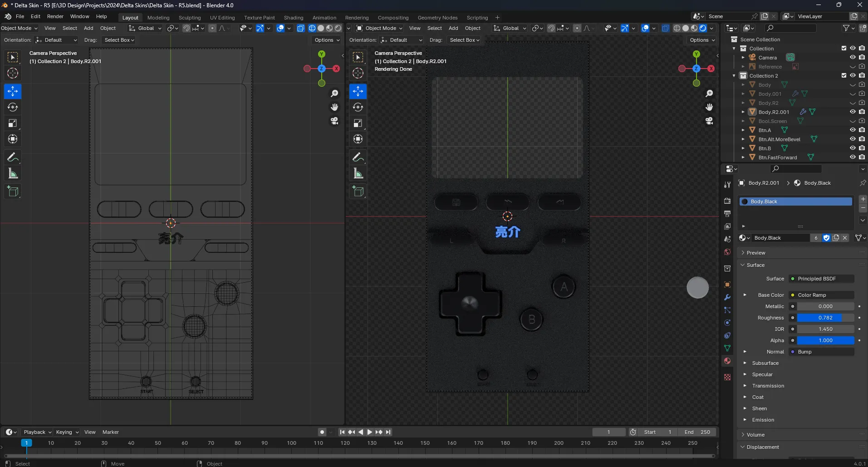Switch viewport to rendered shading mode
Viewport: 868px width, 467px height.
point(338,28)
